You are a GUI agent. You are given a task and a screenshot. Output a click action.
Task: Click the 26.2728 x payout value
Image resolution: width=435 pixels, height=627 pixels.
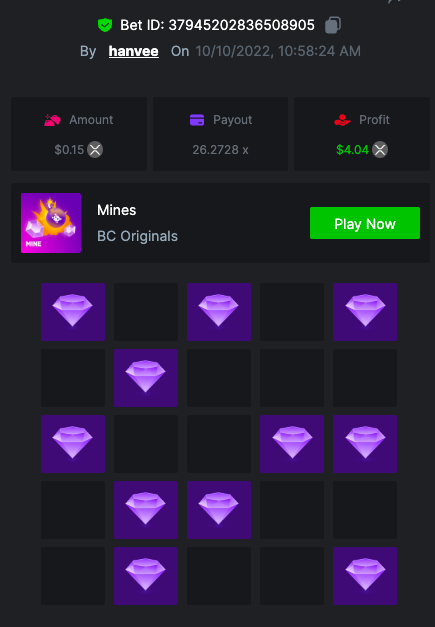220,150
